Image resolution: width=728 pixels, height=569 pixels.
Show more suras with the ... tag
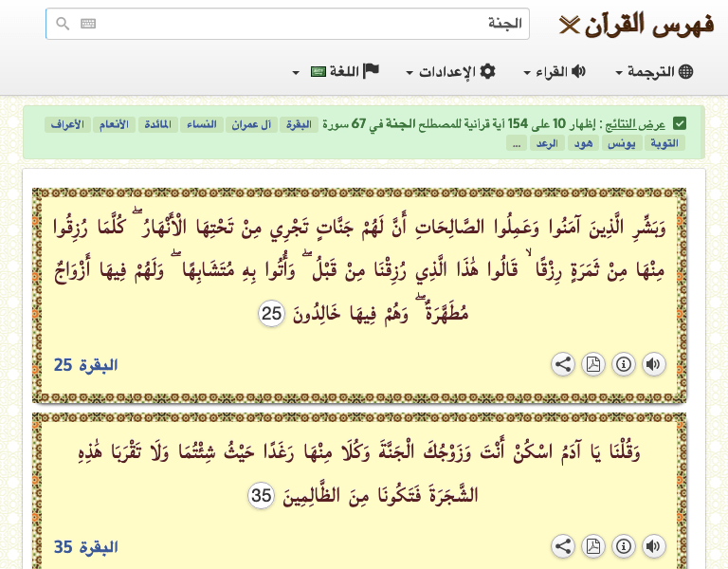[517, 143]
